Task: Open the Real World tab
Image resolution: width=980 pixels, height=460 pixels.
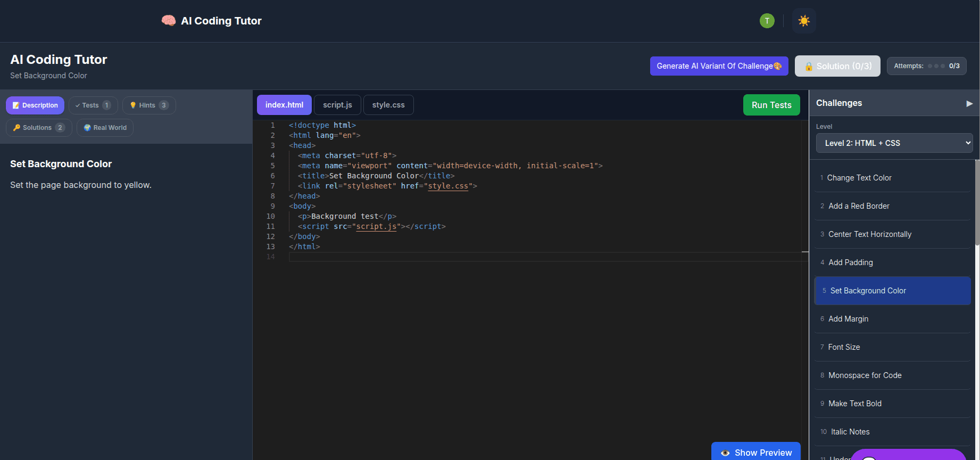Action: click(105, 128)
